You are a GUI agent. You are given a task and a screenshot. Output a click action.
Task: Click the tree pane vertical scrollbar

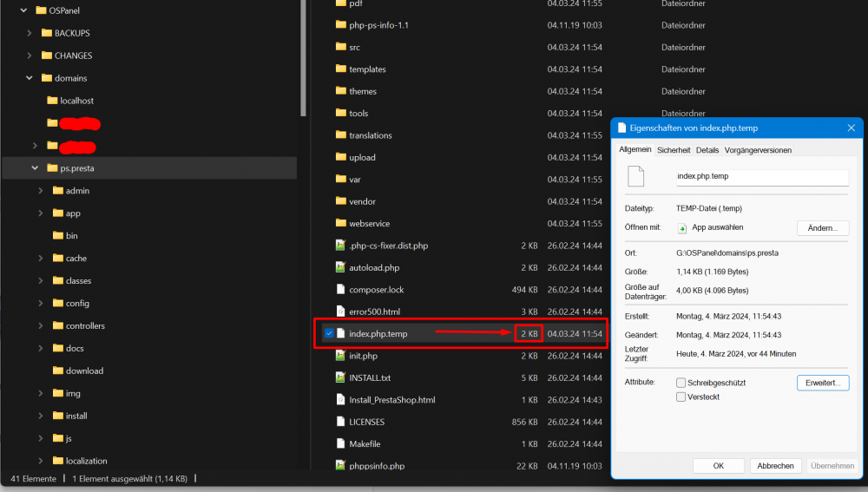[x=303, y=57]
